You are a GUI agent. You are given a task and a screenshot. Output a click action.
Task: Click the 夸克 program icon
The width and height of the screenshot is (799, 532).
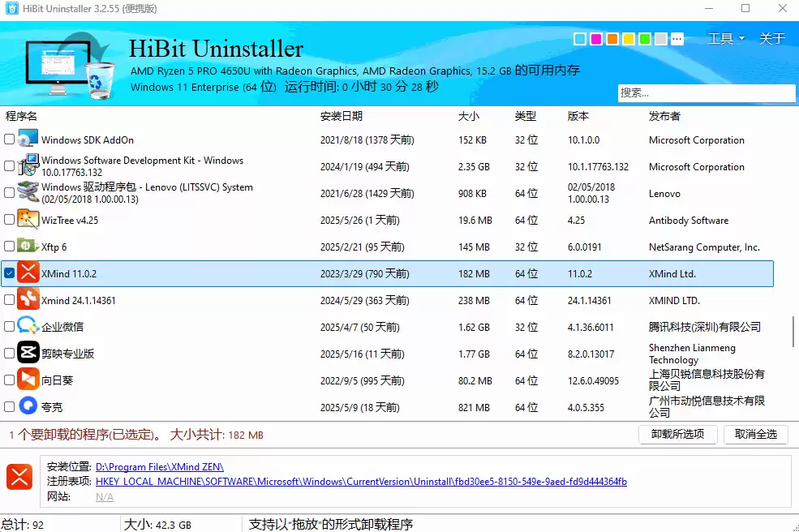[x=28, y=406]
